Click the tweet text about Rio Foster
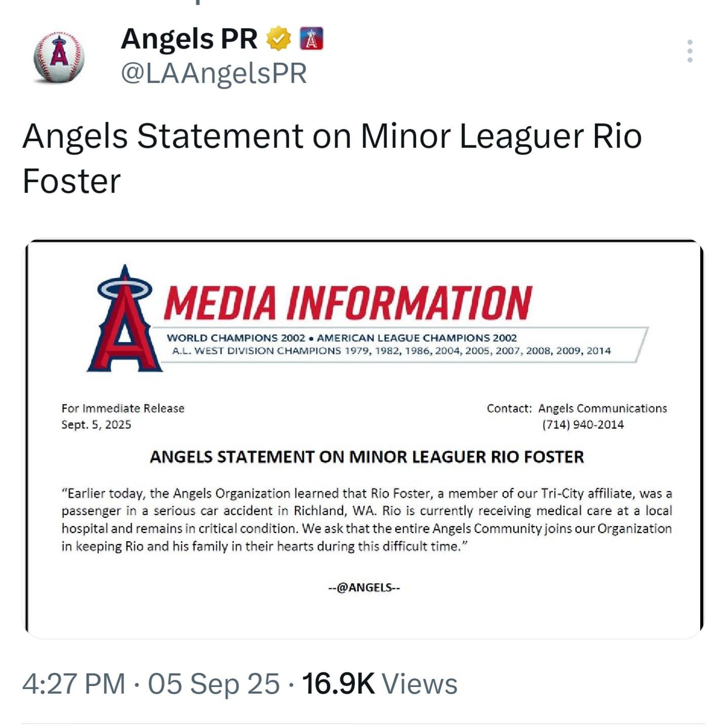 point(332,158)
